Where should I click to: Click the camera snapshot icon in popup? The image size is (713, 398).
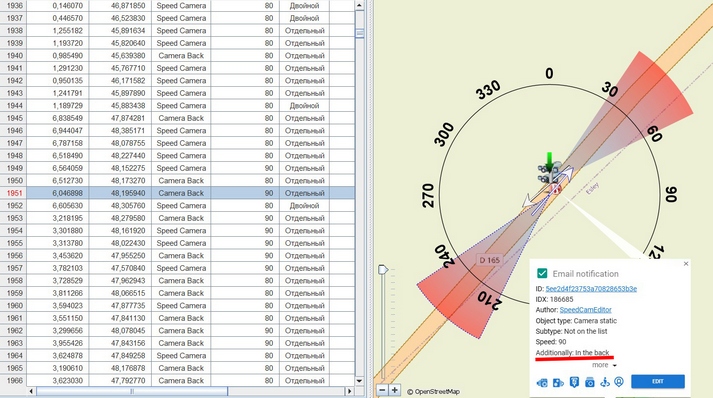pyautogui.click(x=590, y=382)
